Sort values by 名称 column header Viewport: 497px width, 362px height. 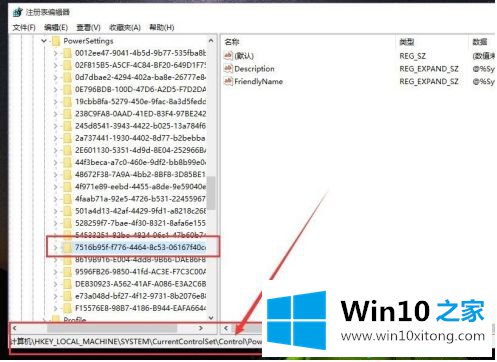click(232, 42)
